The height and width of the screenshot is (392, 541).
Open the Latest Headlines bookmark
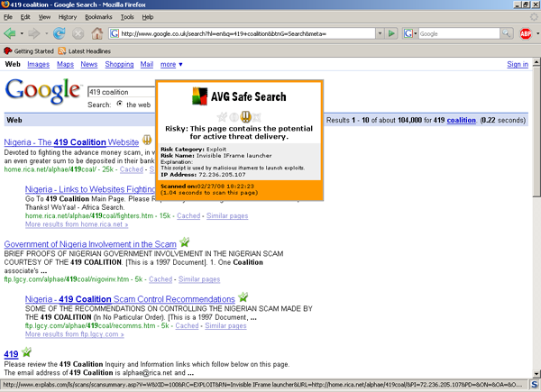tap(85, 51)
